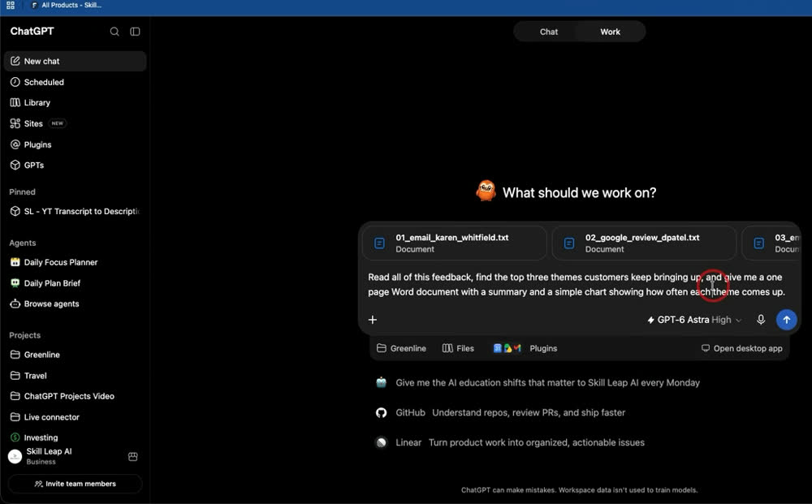Expand the GPT-6 Astra High model dropdown

tap(694, 320)
